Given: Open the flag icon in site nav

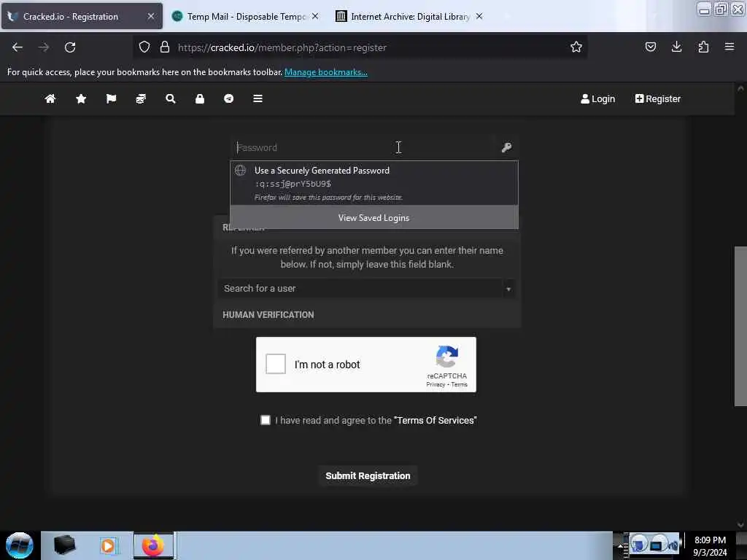Looking at the screenshot, I should click(111, 98).
